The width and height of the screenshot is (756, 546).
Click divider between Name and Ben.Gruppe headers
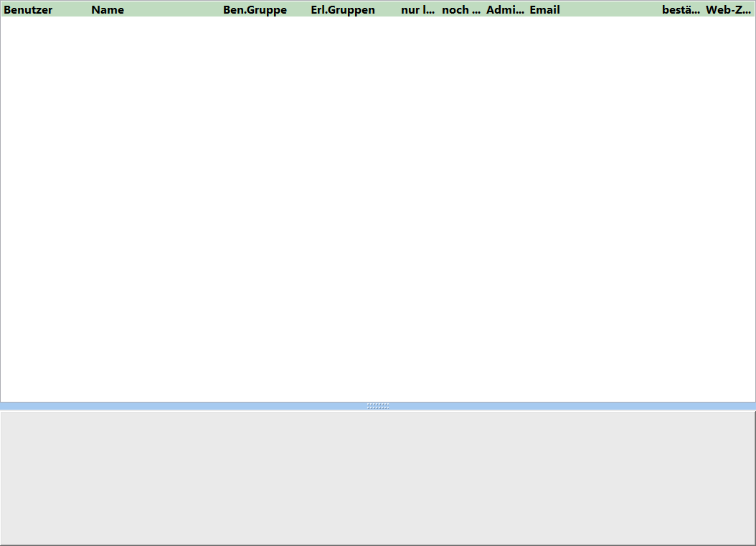pyautogui.click(x=221, y=10)
